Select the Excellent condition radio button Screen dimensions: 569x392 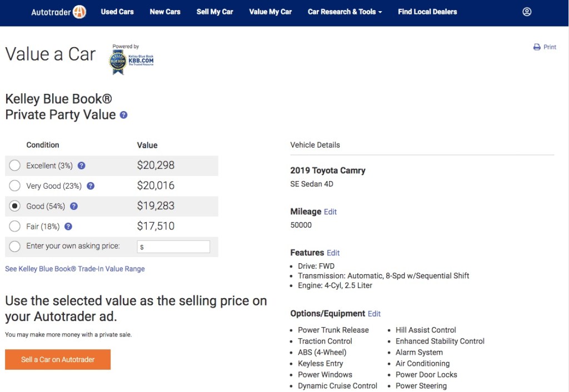(15, 165)
